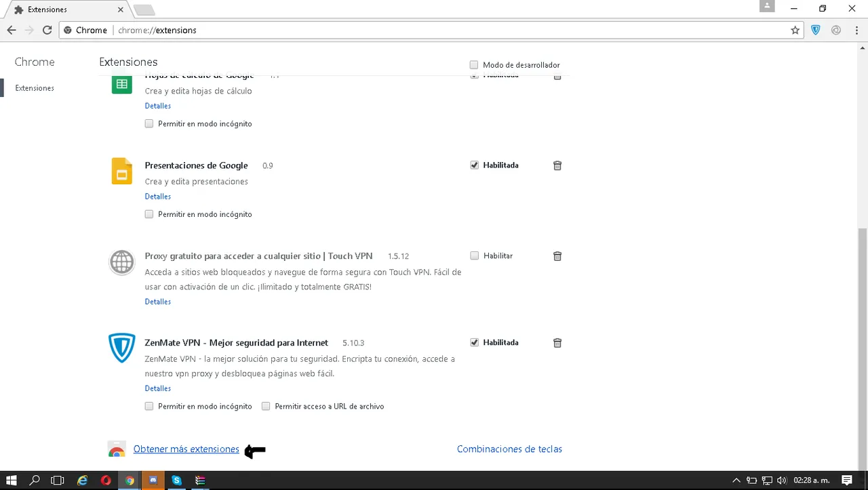868x490 pixels.
Task: Allow Hojas de cálculo in incognito mode
Action: (149, 124)
